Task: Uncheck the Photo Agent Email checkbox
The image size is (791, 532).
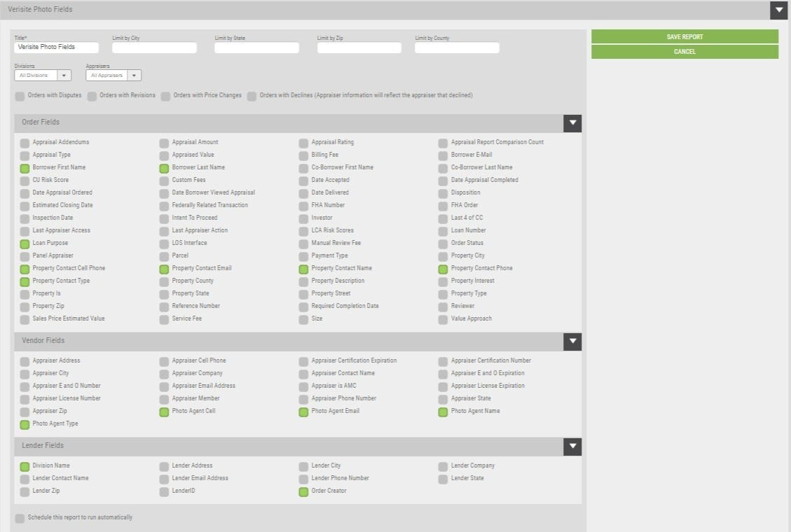Action: (x=303, y=412)
